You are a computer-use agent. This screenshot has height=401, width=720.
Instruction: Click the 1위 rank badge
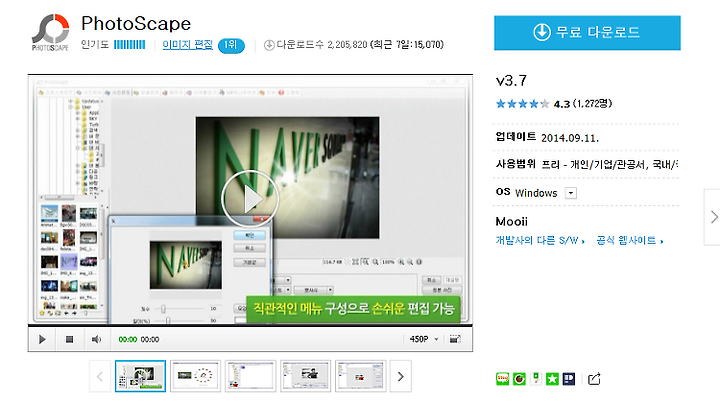click(231, 45)
